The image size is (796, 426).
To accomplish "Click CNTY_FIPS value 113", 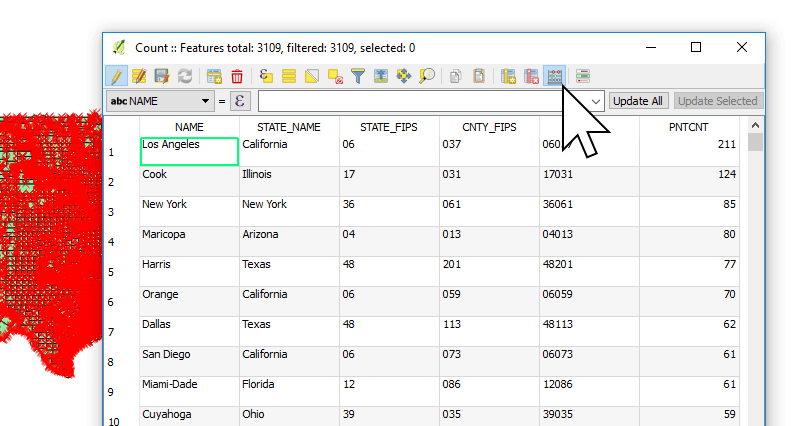I will click(x=489, y=331).
